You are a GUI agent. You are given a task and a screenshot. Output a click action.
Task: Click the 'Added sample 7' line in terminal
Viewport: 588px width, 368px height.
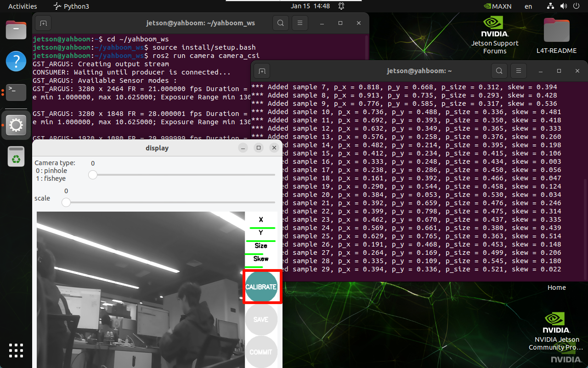[404, 87]
